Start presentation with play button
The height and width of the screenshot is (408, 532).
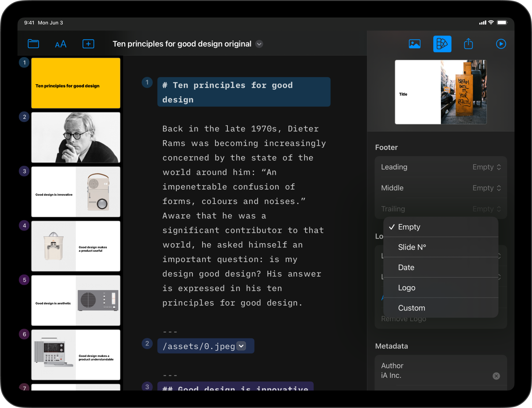click(x=501, y=44)
